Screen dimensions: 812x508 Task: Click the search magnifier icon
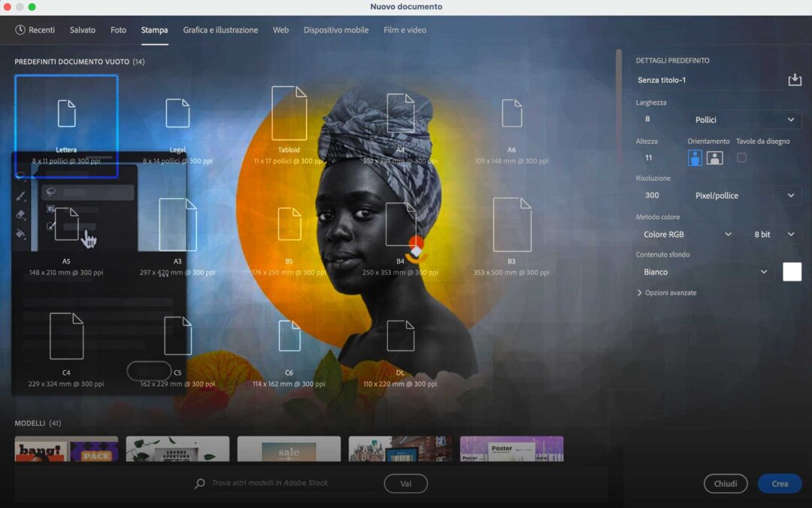[198, 483]
